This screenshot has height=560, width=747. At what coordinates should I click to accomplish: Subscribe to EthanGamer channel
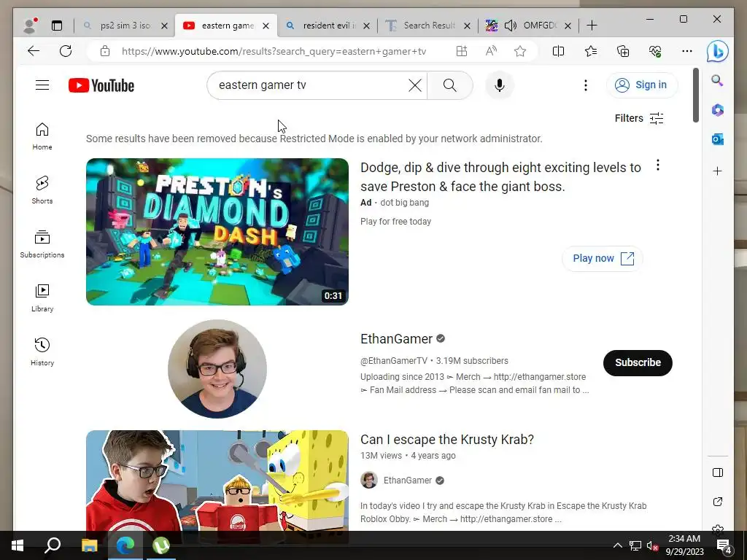pos(638,363)
